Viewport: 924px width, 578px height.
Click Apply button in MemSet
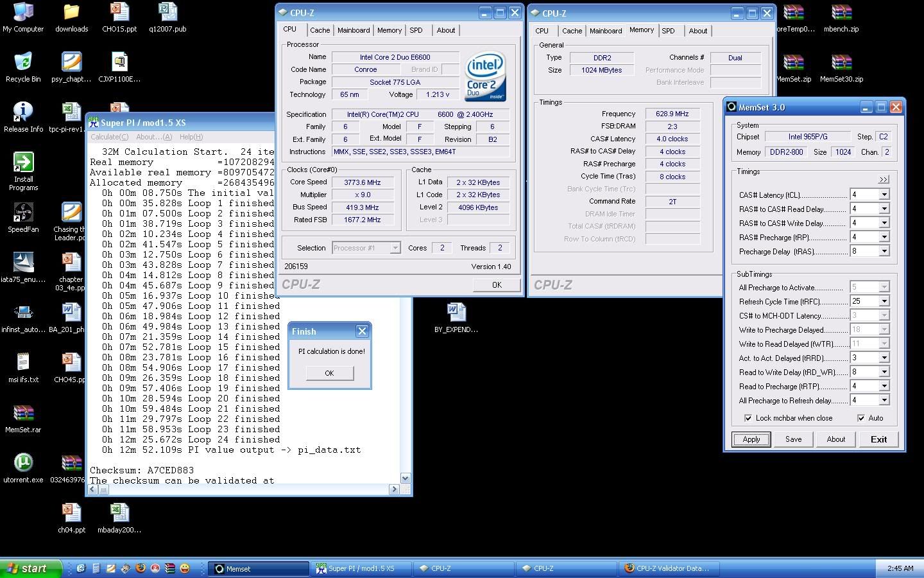tap(751, 439)
